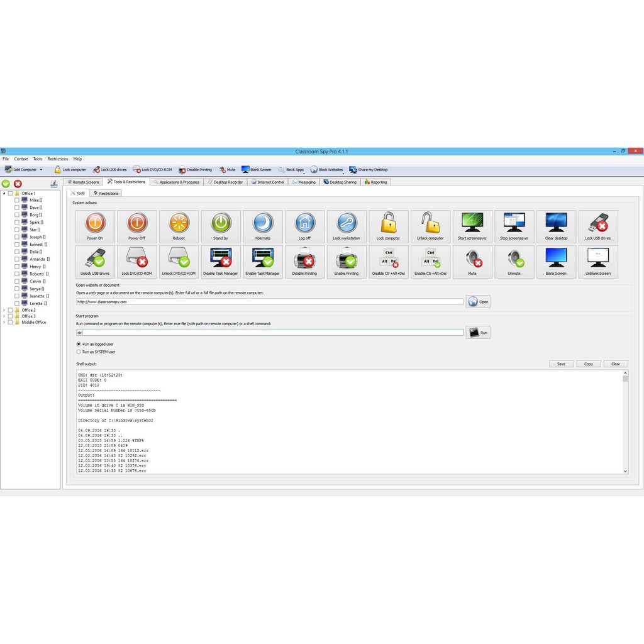
Task: Open the Add Computer dropdown arrow
Action: pyautogui.click(x=42, y=170)
